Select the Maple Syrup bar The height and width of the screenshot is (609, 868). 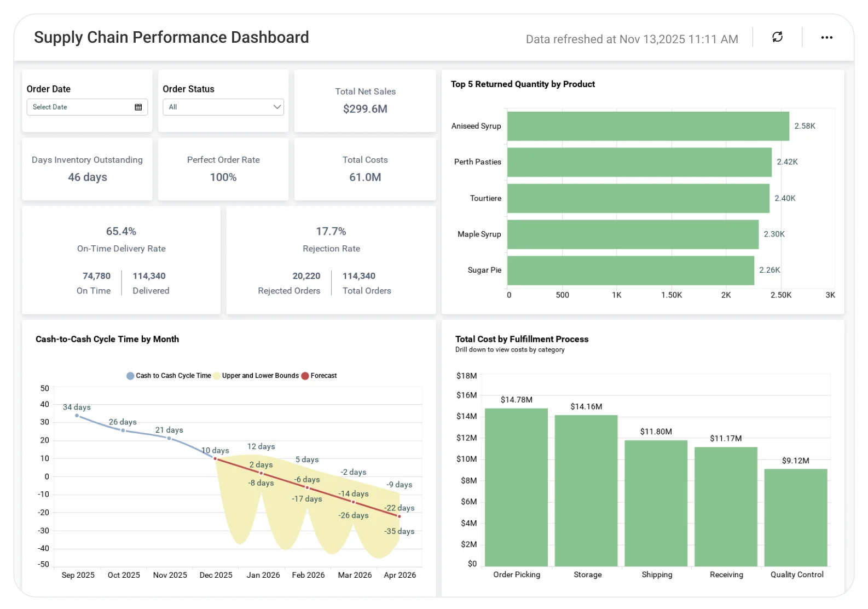pyautogui.click(x=633, y=234)
